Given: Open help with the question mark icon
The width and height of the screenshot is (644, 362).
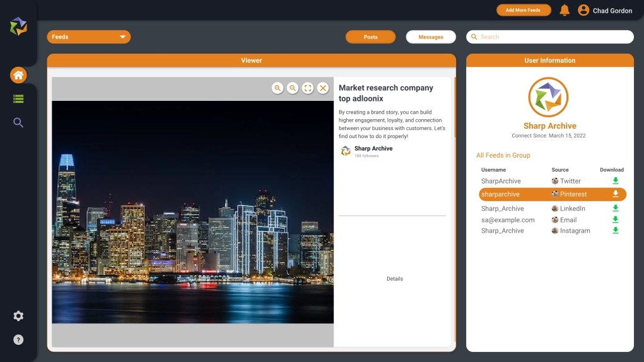Looking at the screenshot, I should click(18, 340).
